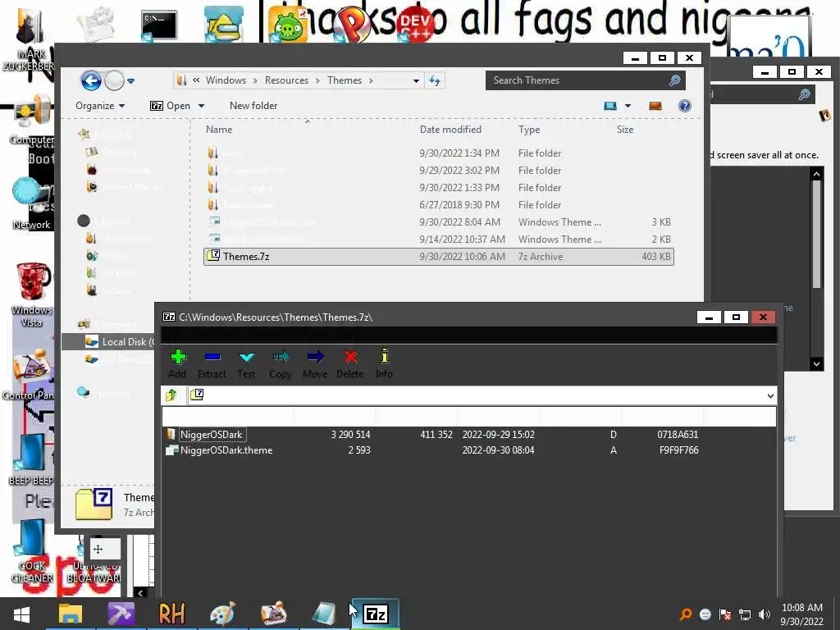Image resolution: width=840 pixels, height=630 pixels.
Task: Click the volume speaker tray icon
Action: point(765,614)
